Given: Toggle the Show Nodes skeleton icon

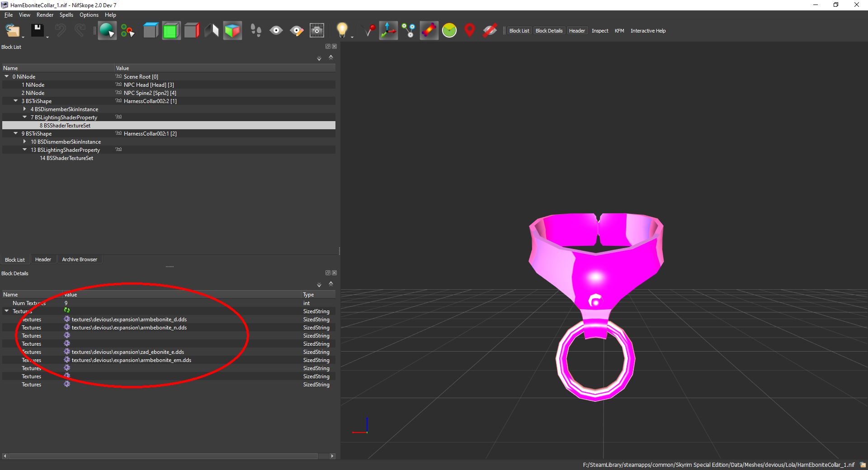Looking at the screenshot, I should [409, 31].
